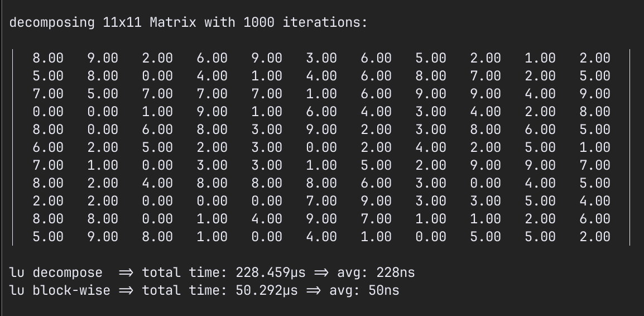The width and height of the screenshot is (644, 316).
Task: Click 1.00 in row starting 7.00 5.00
Action: click(321, 94)
